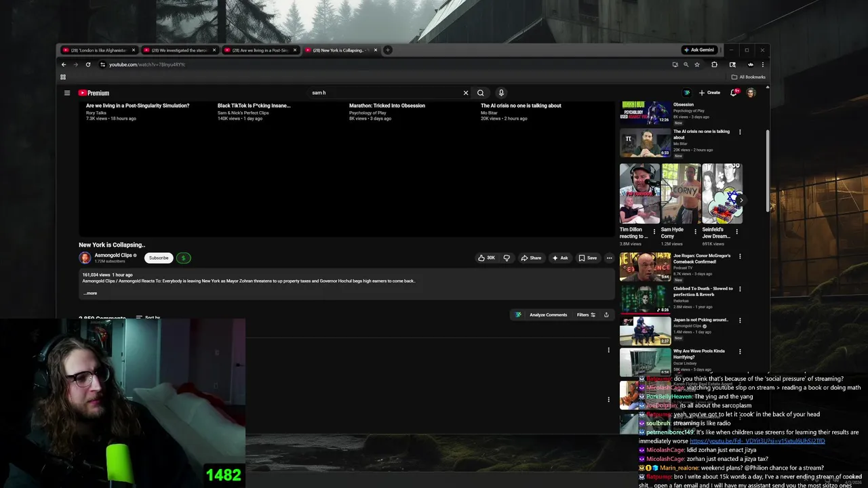Click the search magnifier button
This screenshot has height=488, width=868.
[480, 93]
